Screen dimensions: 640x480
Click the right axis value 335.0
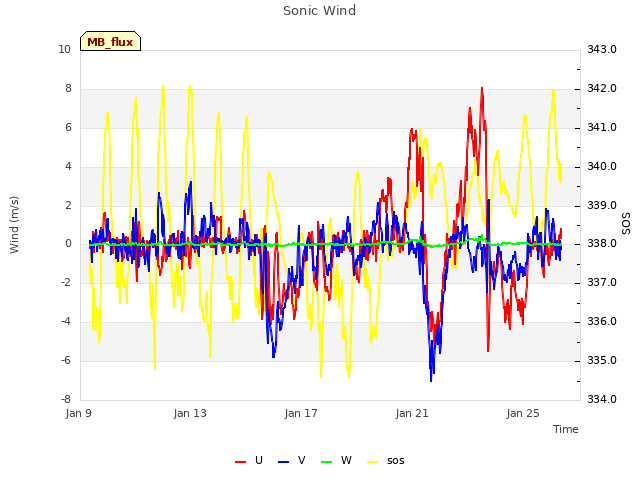pos(602,360)
